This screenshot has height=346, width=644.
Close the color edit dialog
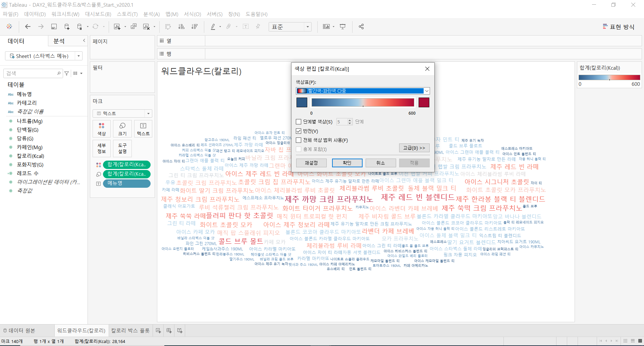coord(427,69)
